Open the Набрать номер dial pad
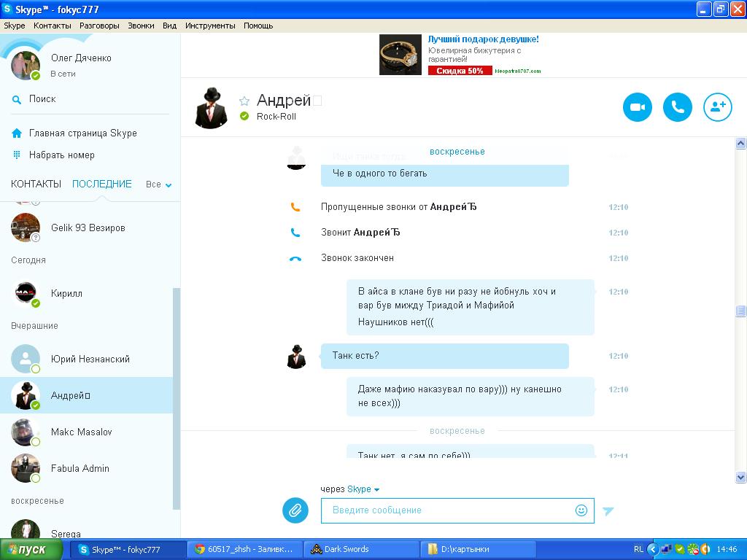Viewport: 747px width, 560px height. coord(17,155)
